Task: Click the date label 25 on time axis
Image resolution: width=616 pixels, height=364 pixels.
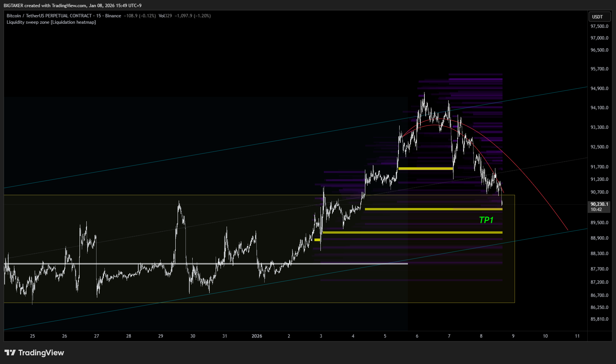Action: (x=32, y=336)
